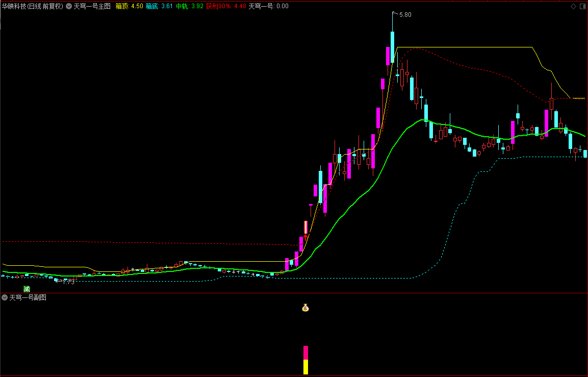The width and height of the screenshot is (588, 377).
Task: Click the red up-arrow buy marker on candle
Action: (305, 237)
